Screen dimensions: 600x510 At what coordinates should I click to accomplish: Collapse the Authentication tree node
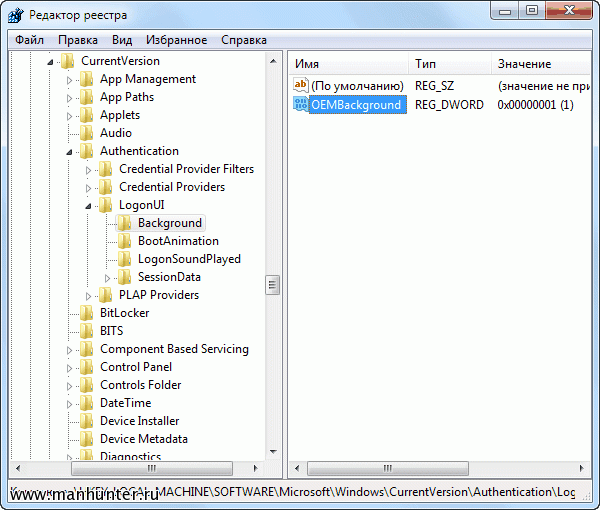pyautogui.click(x=70, y=152)
